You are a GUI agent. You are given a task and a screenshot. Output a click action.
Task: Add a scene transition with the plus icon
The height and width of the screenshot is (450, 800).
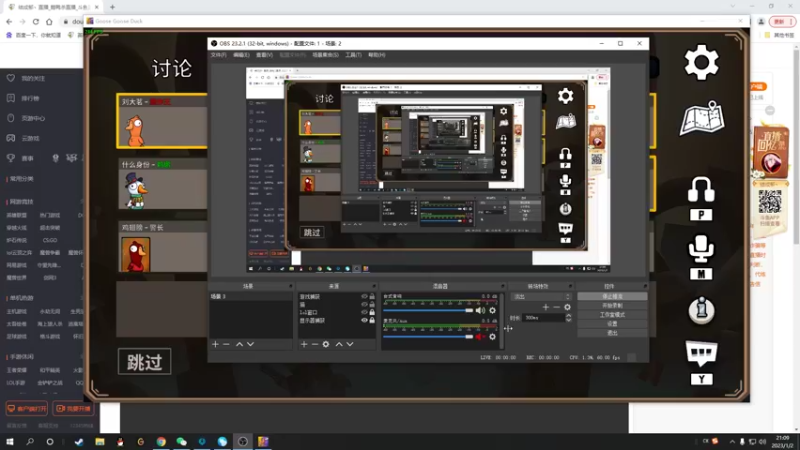point(546,307)
